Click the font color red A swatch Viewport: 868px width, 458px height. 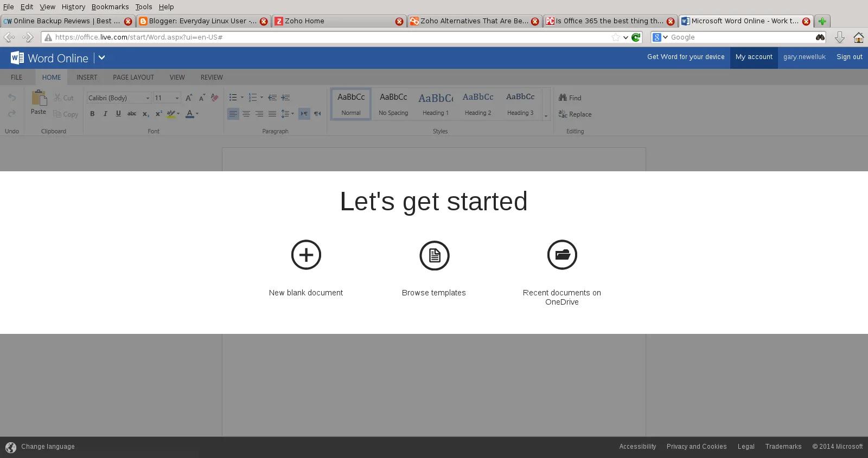tap(189, 114)
